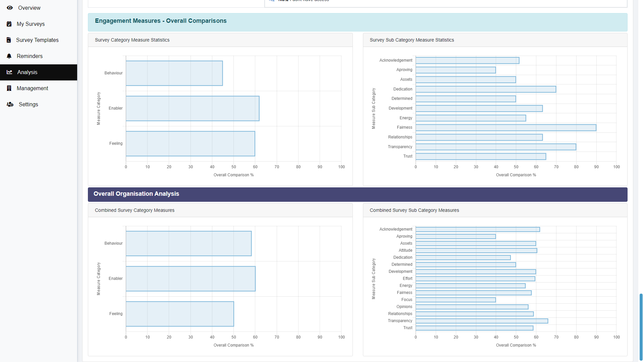Viewport: 644px width, 362px height.
Task: Click Opinions bar in Combined Sub Category Measures
Action: 472,307
